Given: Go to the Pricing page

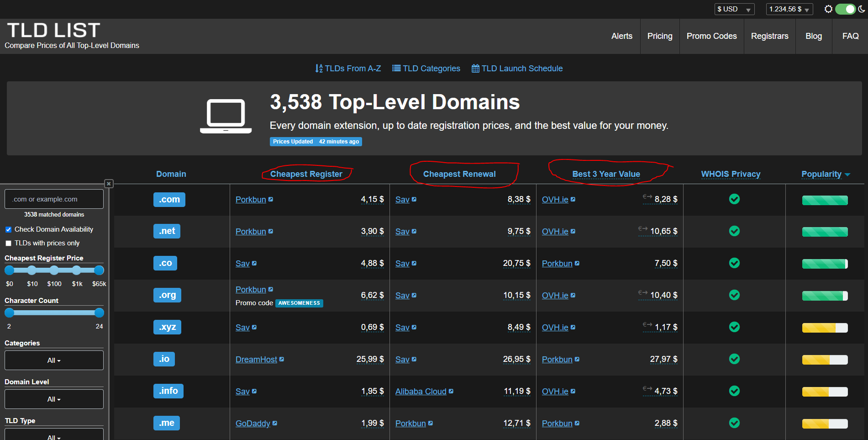Looking at the screenshot, I should (660, 36).
